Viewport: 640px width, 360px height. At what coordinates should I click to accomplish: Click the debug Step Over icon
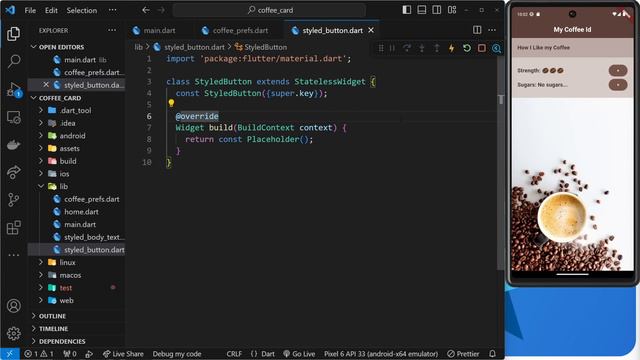tap(407, 48)
